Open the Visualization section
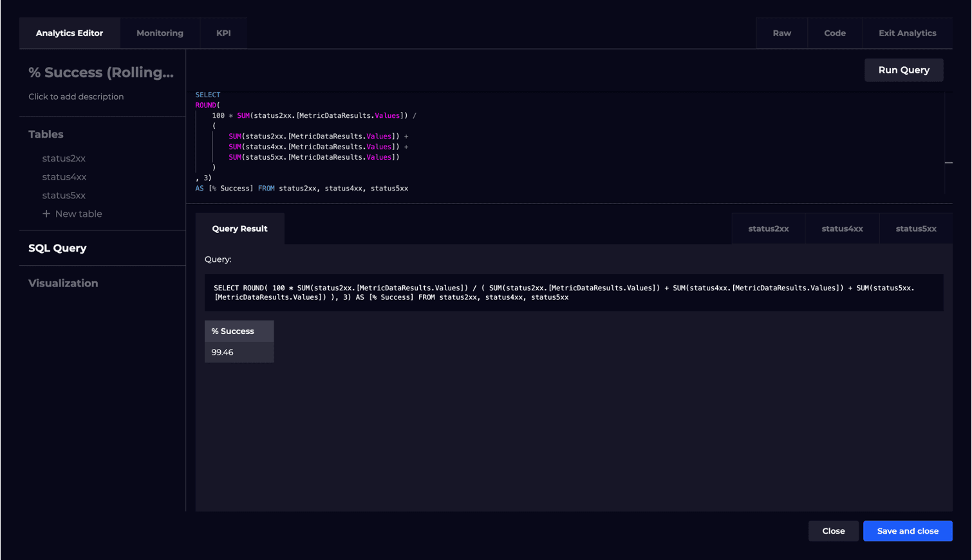This screenshot has height=560, width=972. 63,283
